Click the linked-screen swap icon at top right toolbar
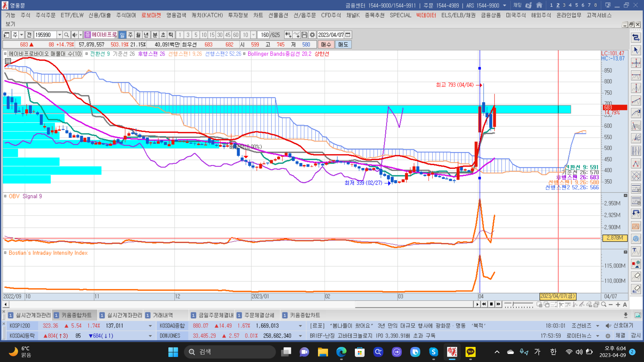 click(x=636, y=38)
